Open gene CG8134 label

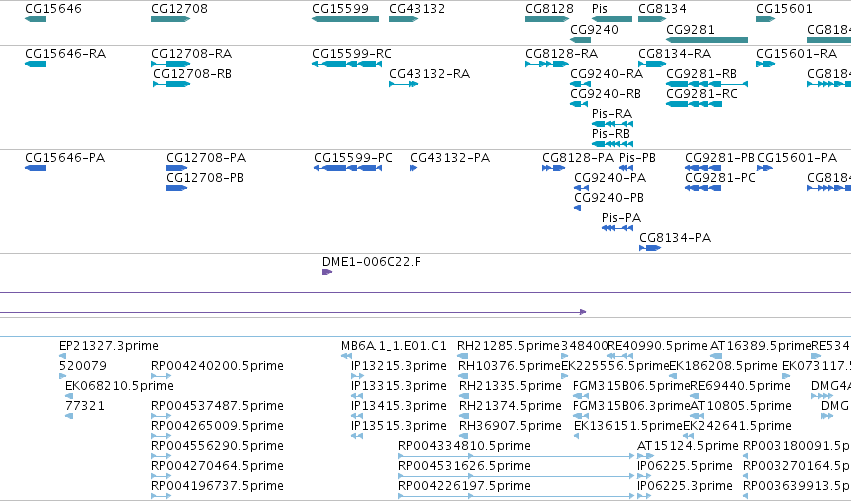point(662,9)
